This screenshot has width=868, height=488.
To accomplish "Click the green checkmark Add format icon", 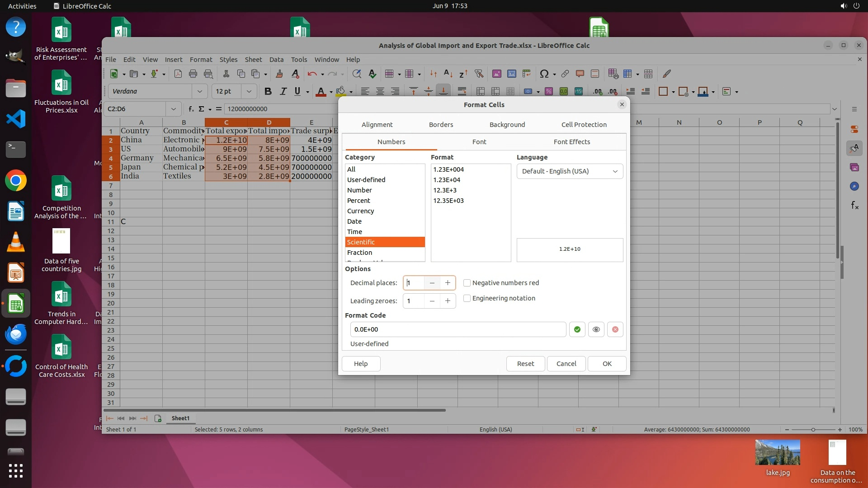I will [577, 329].
